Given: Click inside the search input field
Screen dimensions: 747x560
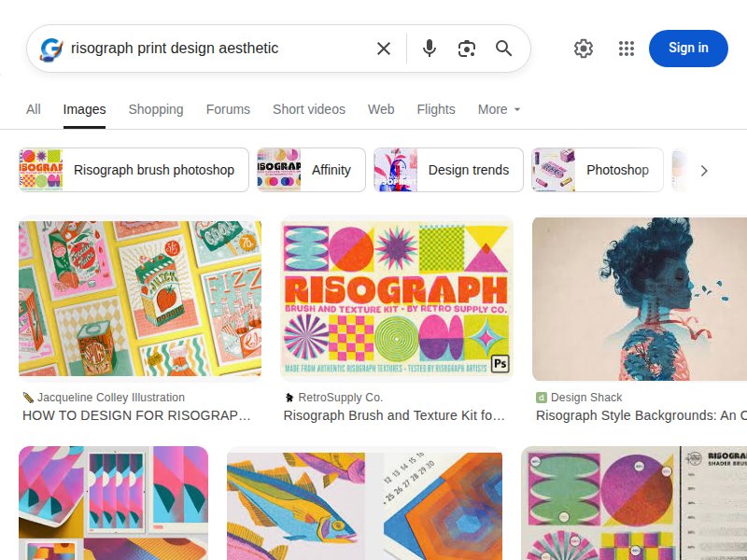Looking at the screenshot, I should 215,49.
